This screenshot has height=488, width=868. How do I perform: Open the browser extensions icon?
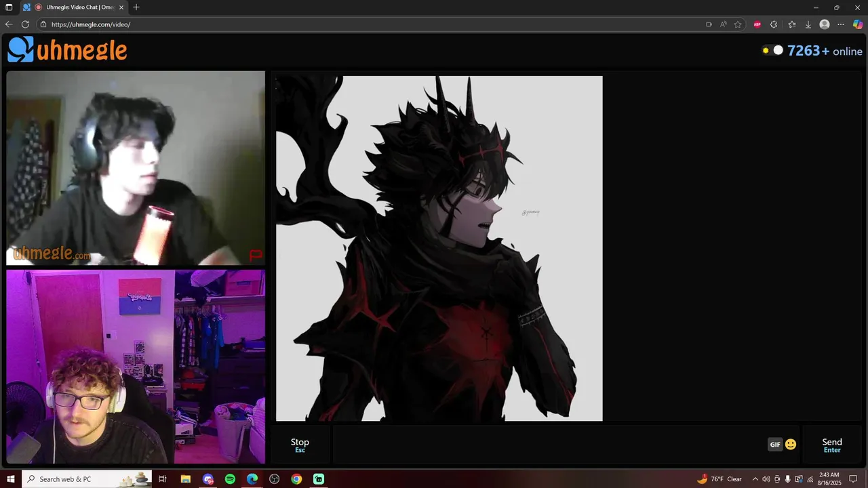pyautogui.click(x=774, y=24)
